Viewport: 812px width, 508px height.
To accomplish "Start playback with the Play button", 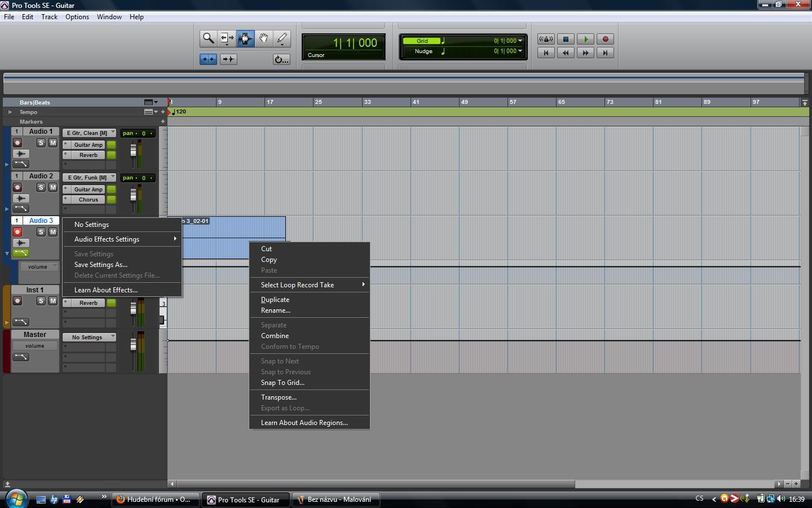I will 585,39.
